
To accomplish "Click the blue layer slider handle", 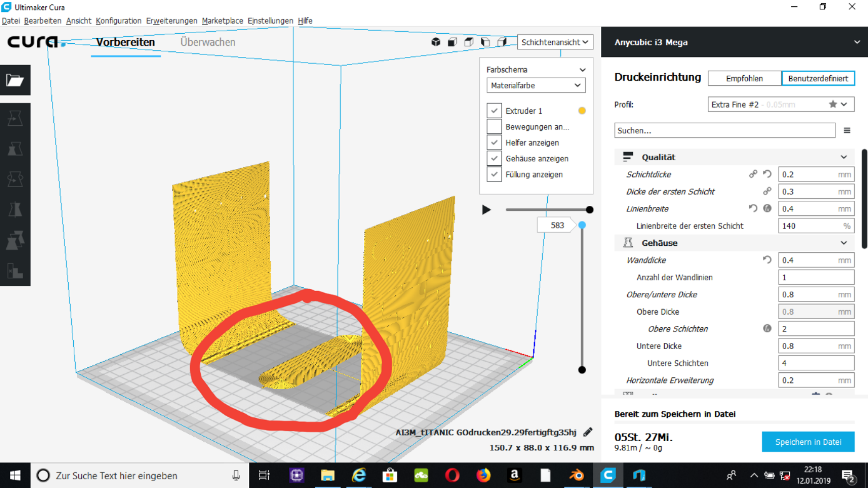I will point(581,225).
